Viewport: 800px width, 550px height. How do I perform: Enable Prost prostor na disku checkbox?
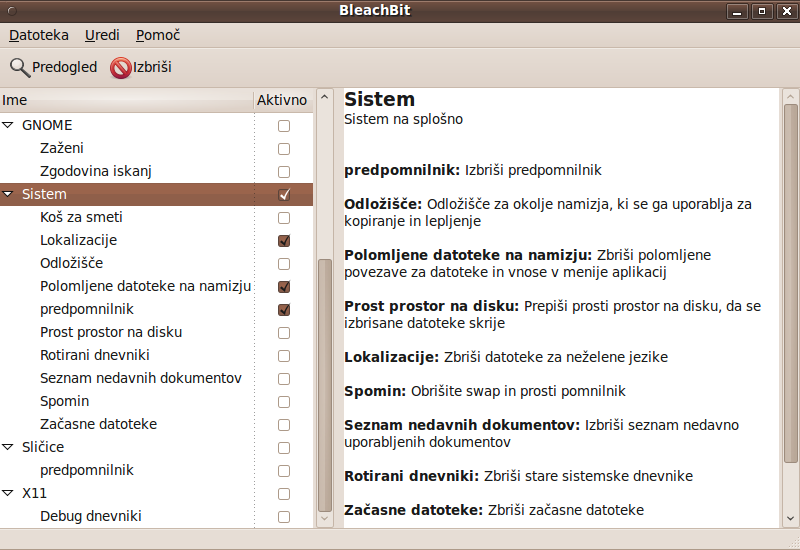[284, 333]
